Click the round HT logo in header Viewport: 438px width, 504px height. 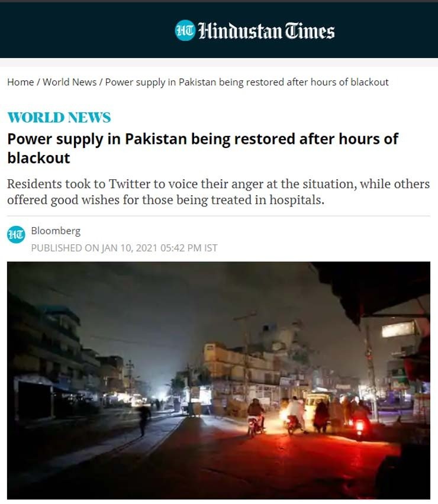[185, 31]
